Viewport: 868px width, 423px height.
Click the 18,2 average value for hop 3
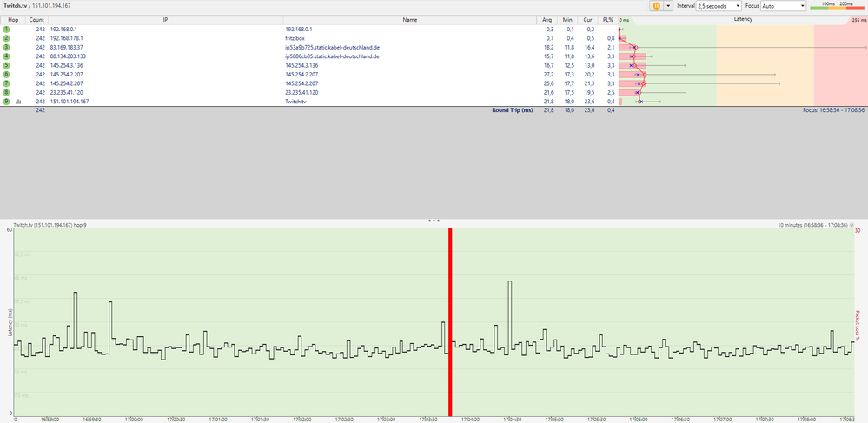pos(550,47)
